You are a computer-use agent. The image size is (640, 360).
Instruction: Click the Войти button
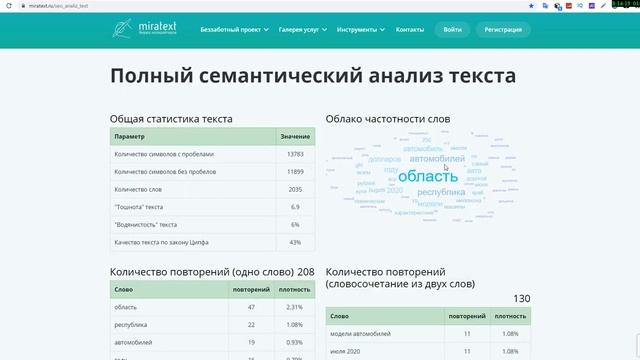click(452, 29)
